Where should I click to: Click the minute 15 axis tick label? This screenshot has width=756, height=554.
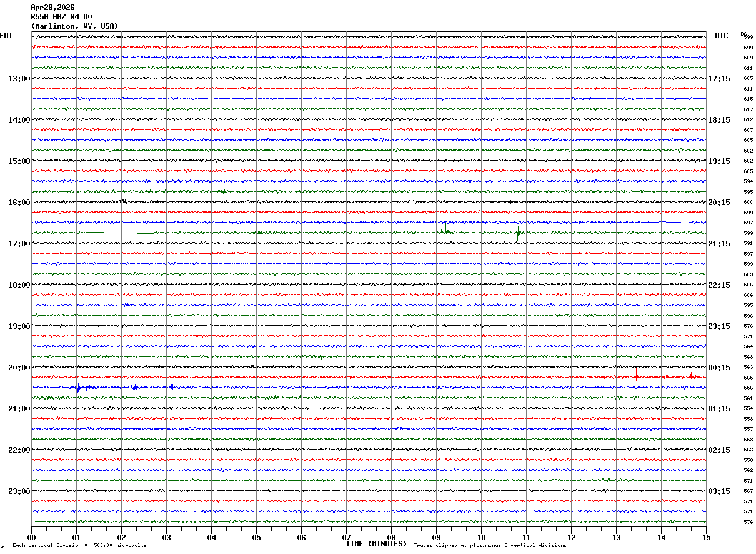coord(706,537)
